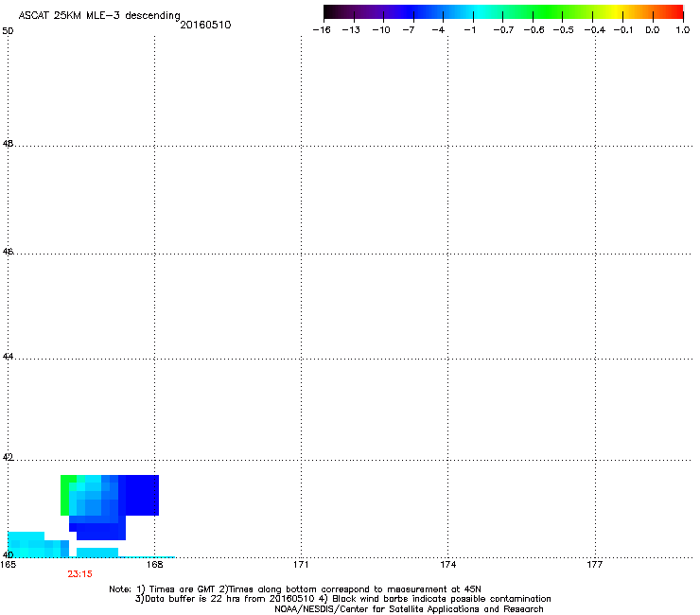
Task: Click the longitude label 174
Action: 447,565
